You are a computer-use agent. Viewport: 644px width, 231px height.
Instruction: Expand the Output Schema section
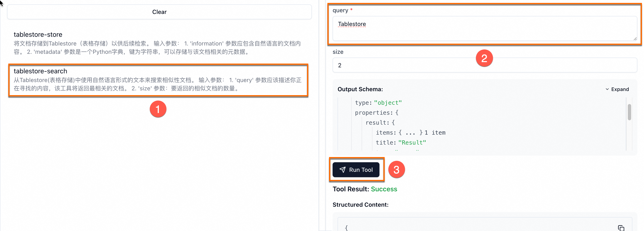point(617,89)
